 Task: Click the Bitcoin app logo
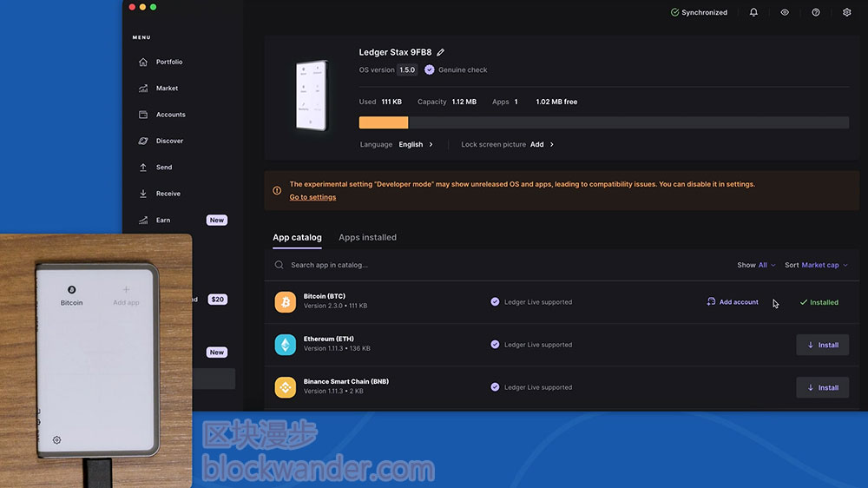tap(285, 302)
